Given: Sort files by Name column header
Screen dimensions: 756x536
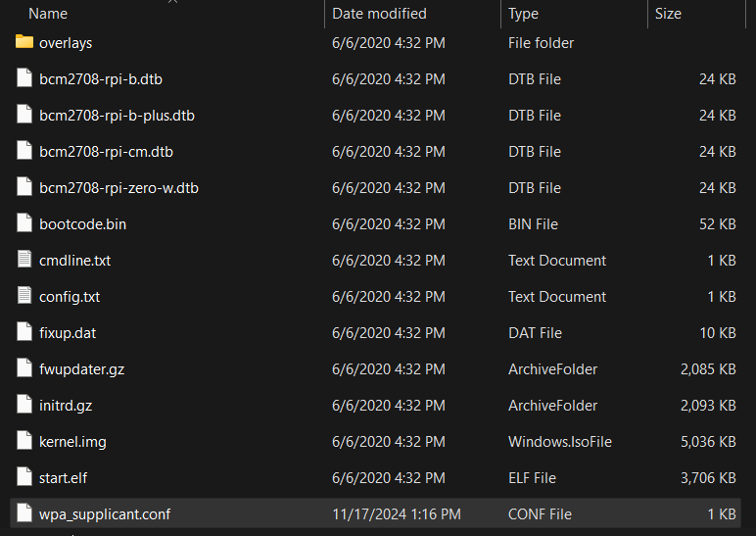Looking at the screenshot, I should (48, 14).
